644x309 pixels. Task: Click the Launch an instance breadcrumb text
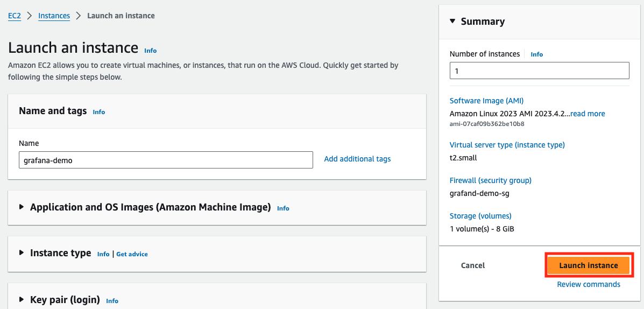coord(121,16)
